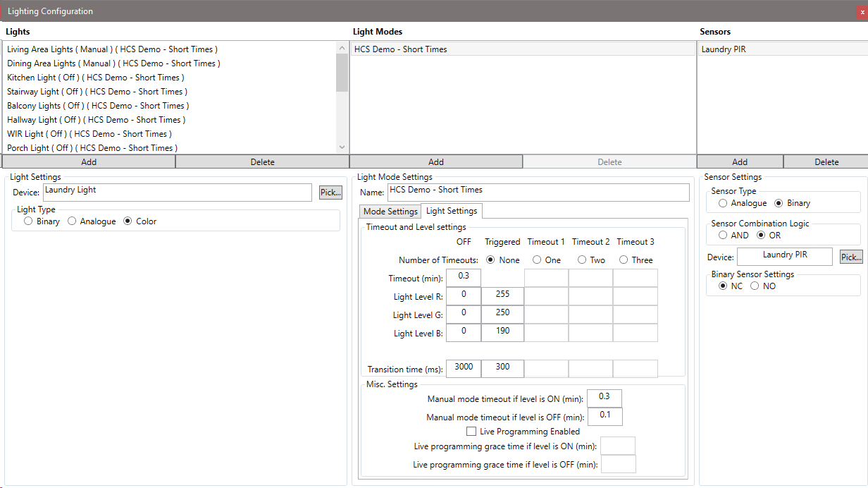Select Stairway Light in Lights list

click(97, 92)
